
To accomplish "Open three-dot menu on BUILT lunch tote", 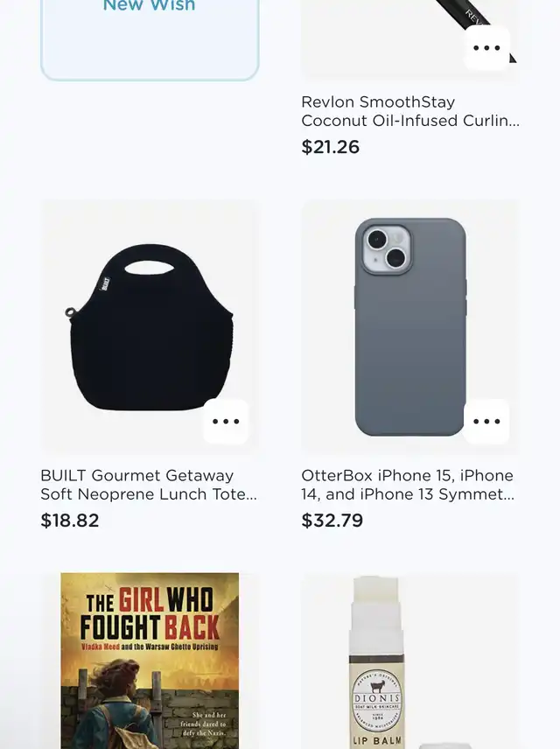I will point(226,422).
